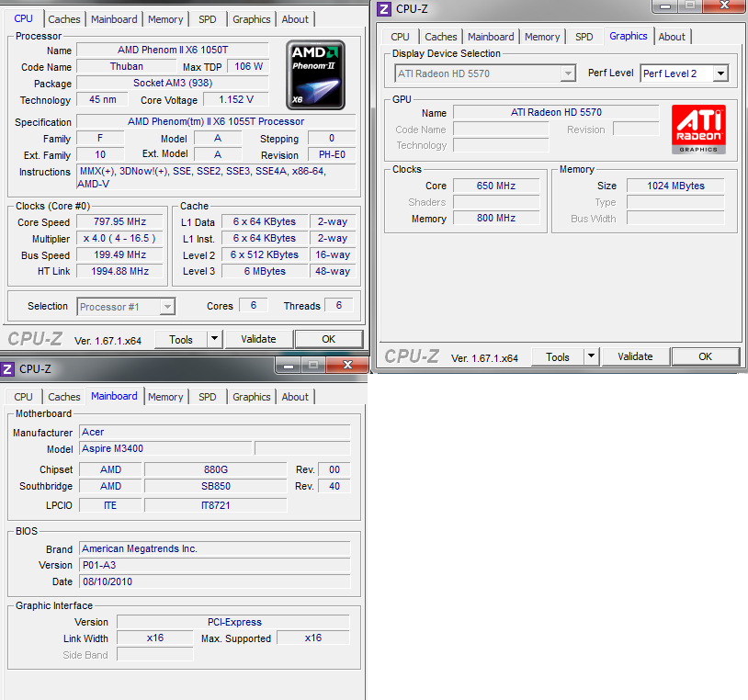Image resolution: width=748 pixels, height=700 pixels.
Task: Open Mainboard tab in CPU window
Action: 114,19
